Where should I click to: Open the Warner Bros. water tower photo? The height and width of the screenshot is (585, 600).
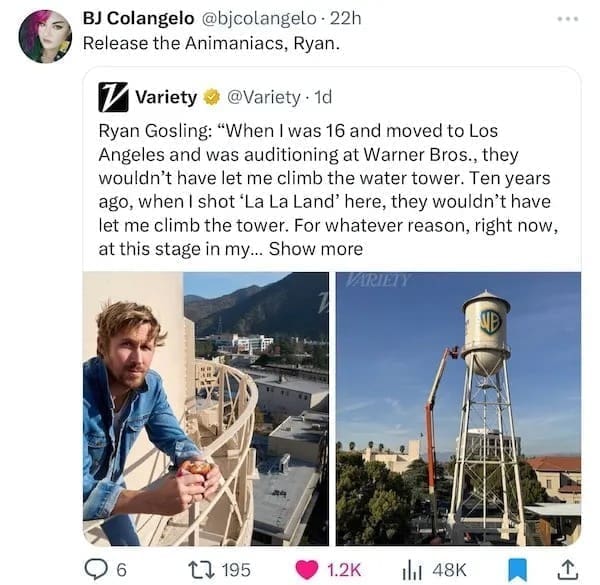point(457,408)
